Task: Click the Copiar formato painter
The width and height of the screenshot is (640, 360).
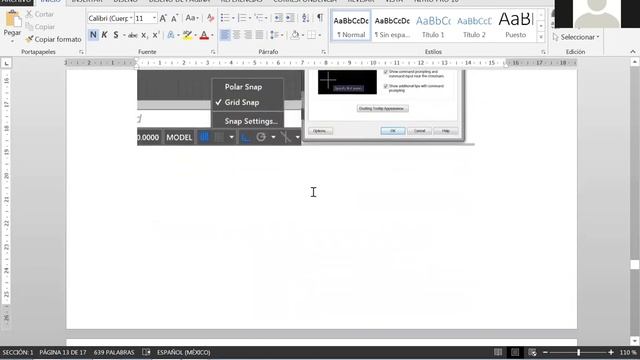Action: 53,39
